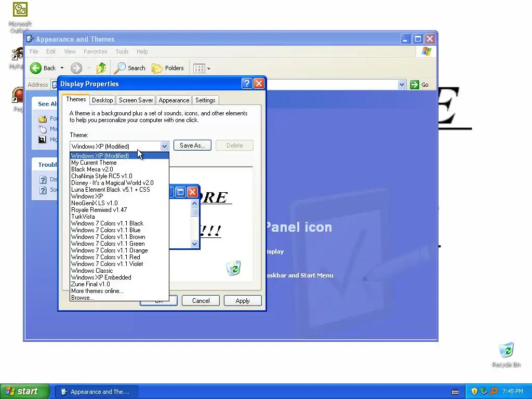532x399 pixels.
Task: Expand the Address bar dropdown arrow
Action: pos(402,85)
